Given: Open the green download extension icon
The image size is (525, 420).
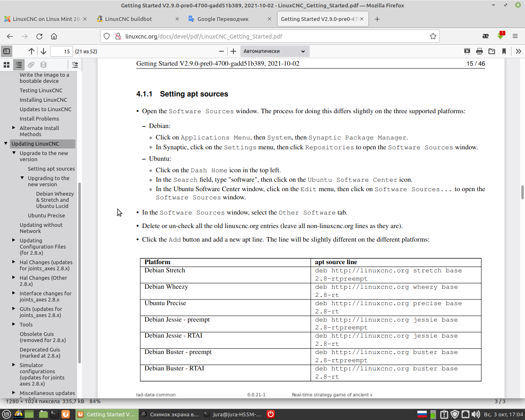Looking at the screenshot, I should point(500,36).
